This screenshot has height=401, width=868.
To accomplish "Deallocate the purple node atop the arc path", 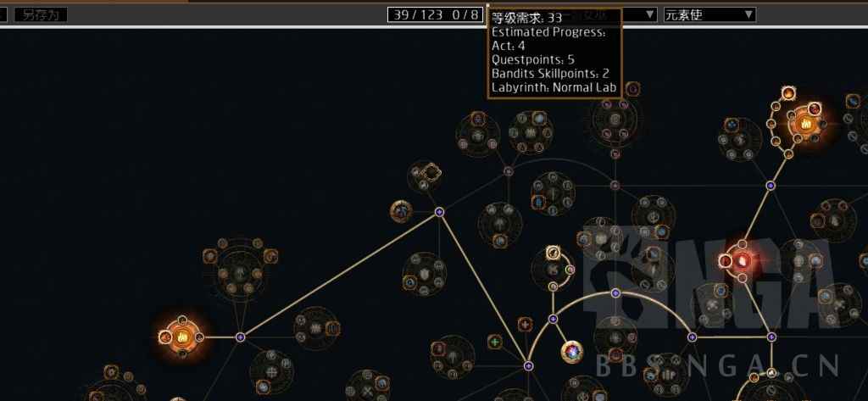I will tap(615, 293).
